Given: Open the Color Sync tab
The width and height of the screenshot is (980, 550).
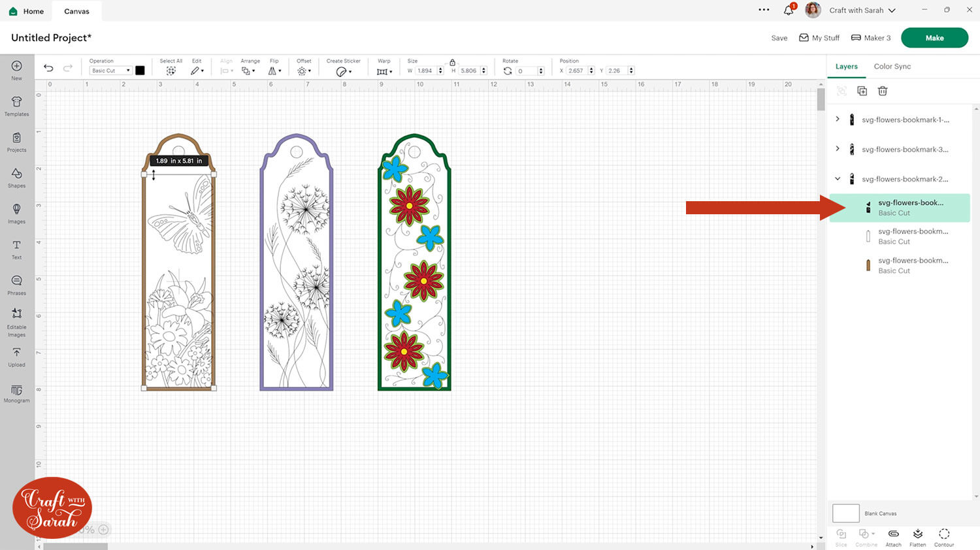Looking at the screenshot, I should tap(892, 67).
